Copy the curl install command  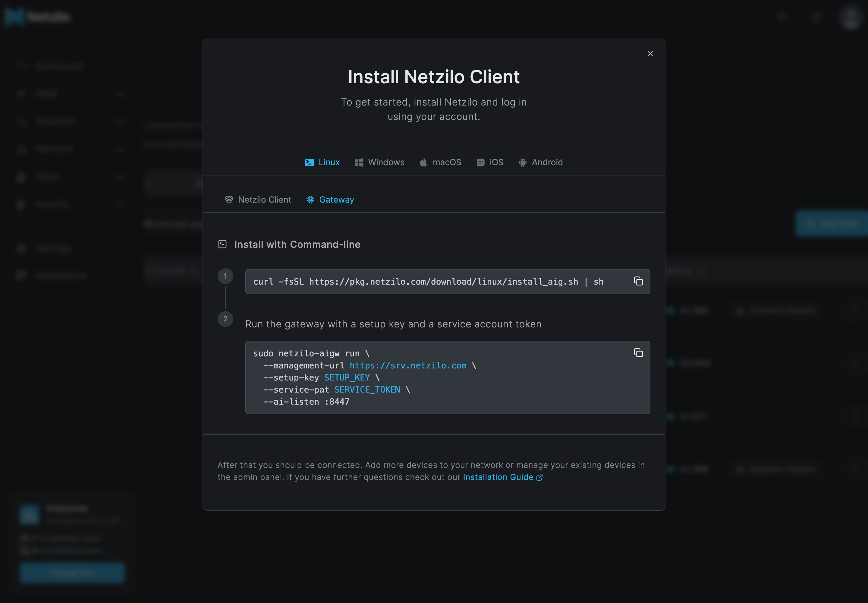tap(638, 281)
